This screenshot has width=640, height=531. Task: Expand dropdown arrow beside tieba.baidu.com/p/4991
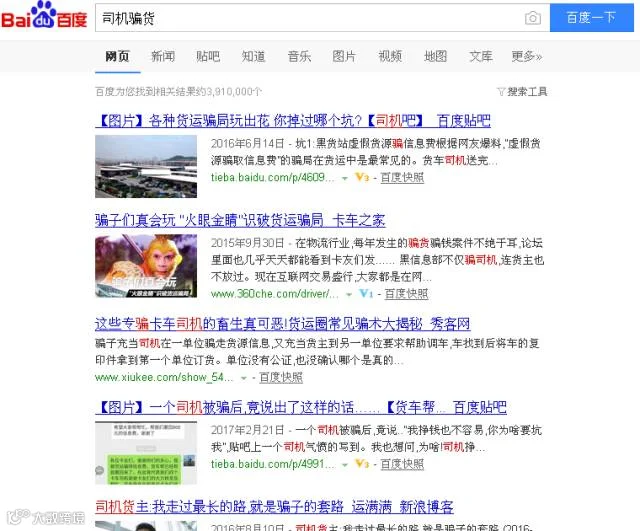345,465
